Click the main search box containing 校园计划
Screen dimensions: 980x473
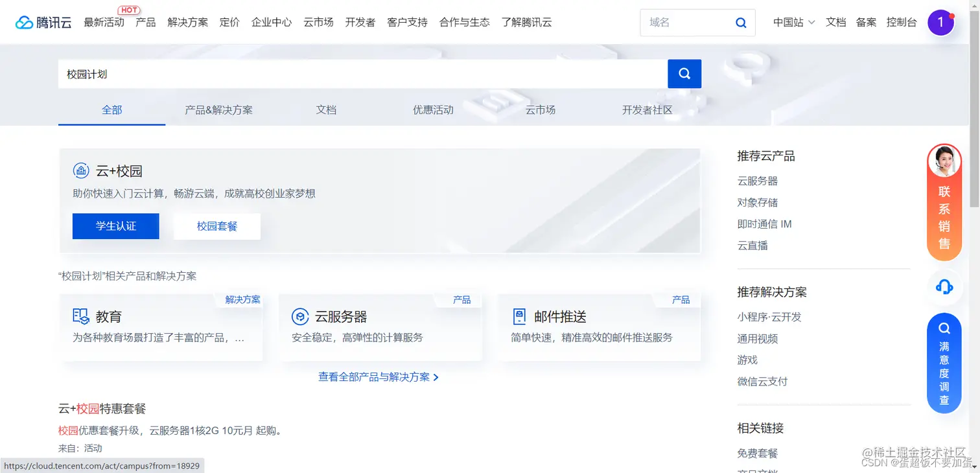(x=363, y=74)
